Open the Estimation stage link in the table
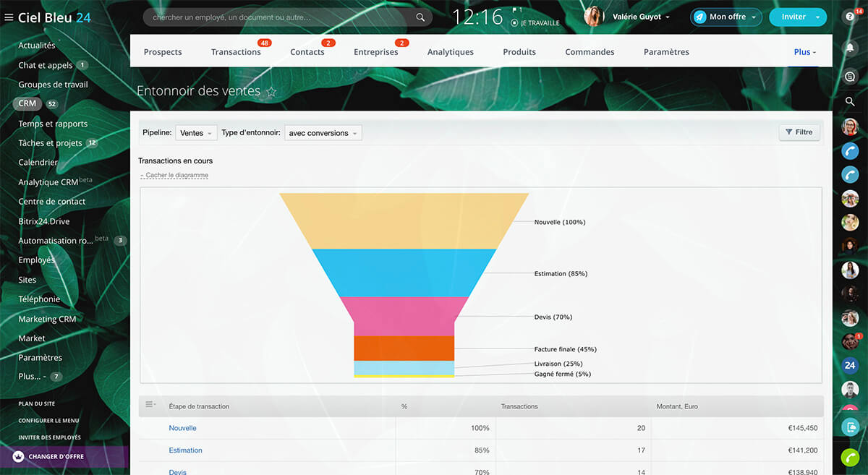The width and height of the screenshot is (868, 475). coord(185,450)
